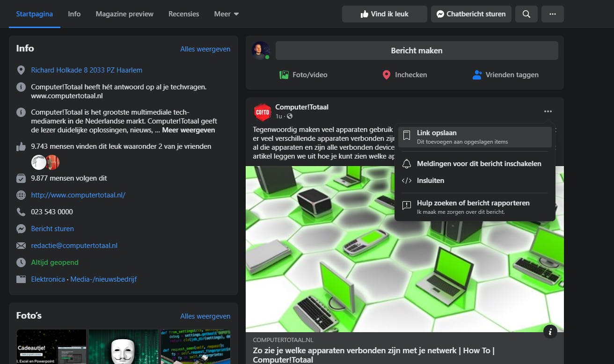Click the thumbs-up icon beside 9.743 likes

tap(21, 146)
